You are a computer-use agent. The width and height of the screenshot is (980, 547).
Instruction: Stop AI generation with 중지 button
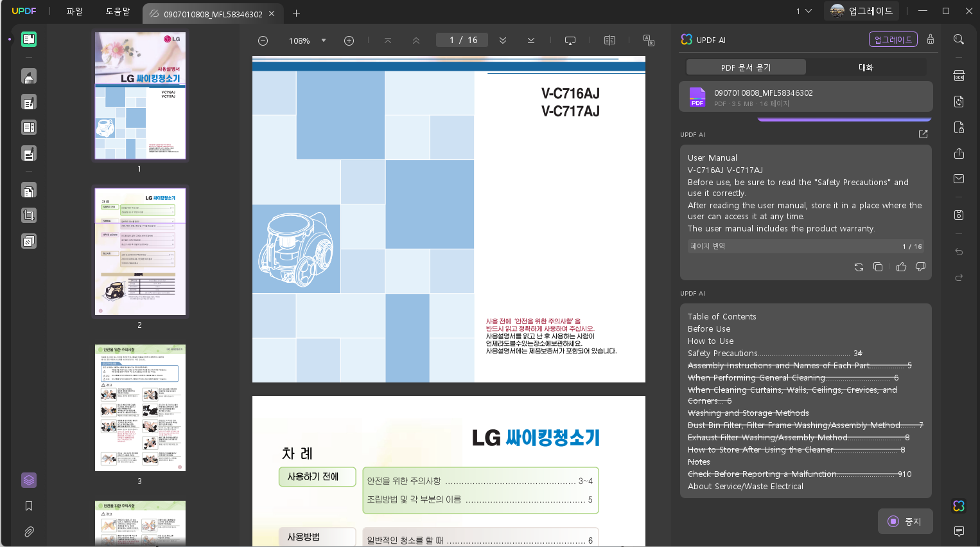pyautogui.click(x=905, y=521)
